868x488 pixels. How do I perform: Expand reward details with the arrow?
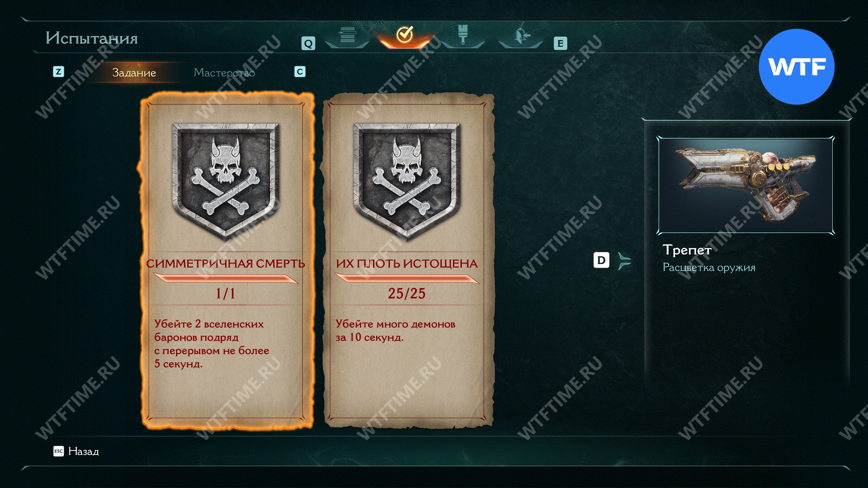click(624, 261)
